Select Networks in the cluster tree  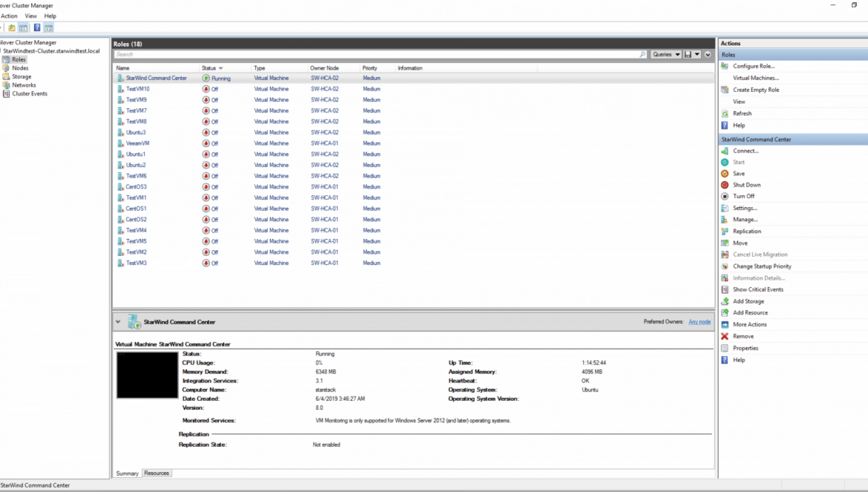tap(24, 85)
